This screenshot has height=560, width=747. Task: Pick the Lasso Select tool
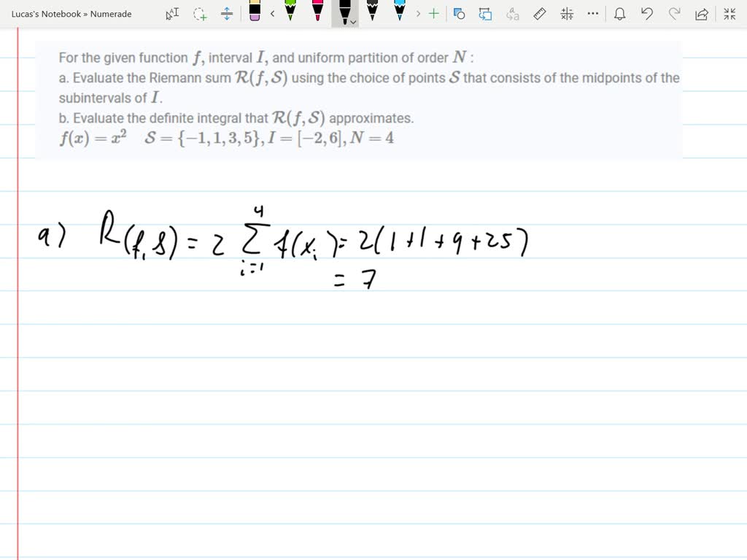tap(200, 13)
